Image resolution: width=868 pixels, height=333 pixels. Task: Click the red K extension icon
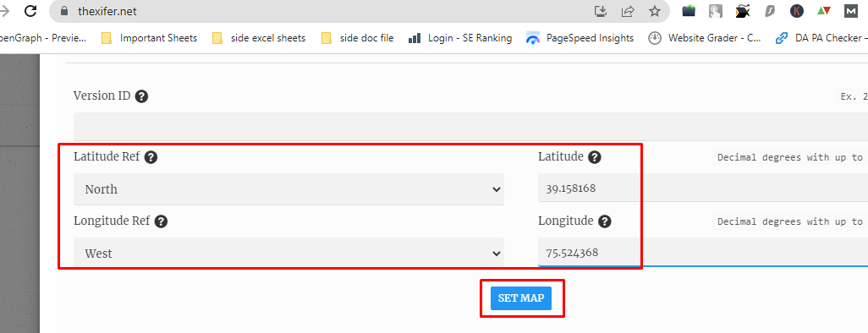point(797,11)
